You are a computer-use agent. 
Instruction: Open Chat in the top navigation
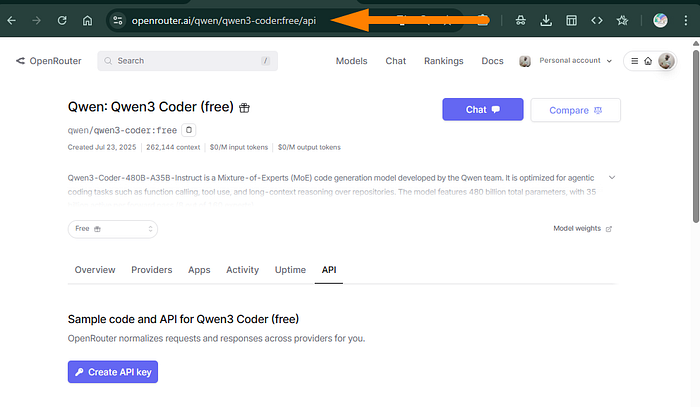(396, 61)
